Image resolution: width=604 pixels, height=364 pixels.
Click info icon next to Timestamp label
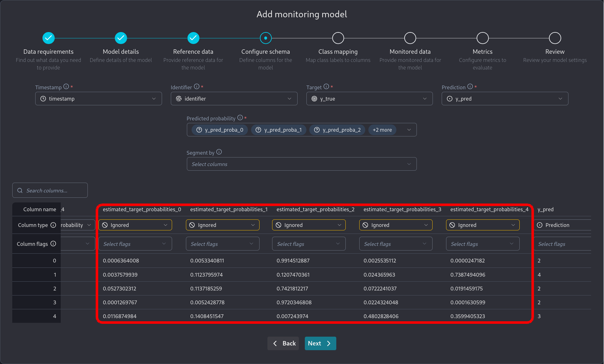66,86
